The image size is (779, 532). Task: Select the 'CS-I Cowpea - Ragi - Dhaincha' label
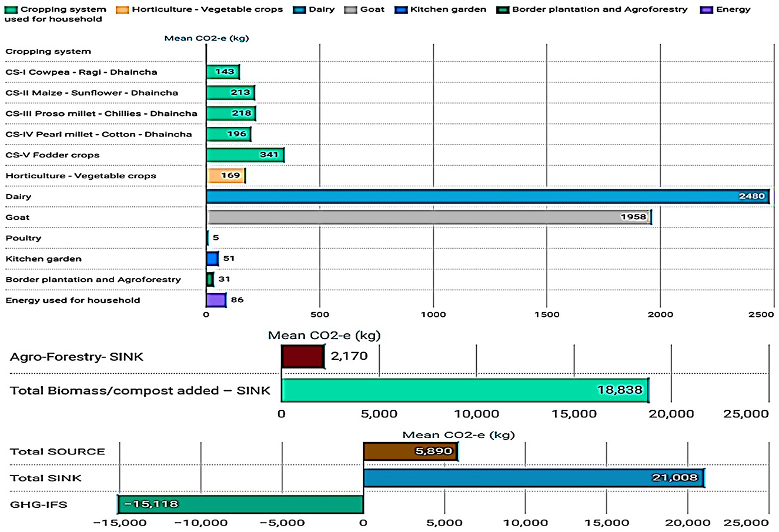(x=81, y=72)
